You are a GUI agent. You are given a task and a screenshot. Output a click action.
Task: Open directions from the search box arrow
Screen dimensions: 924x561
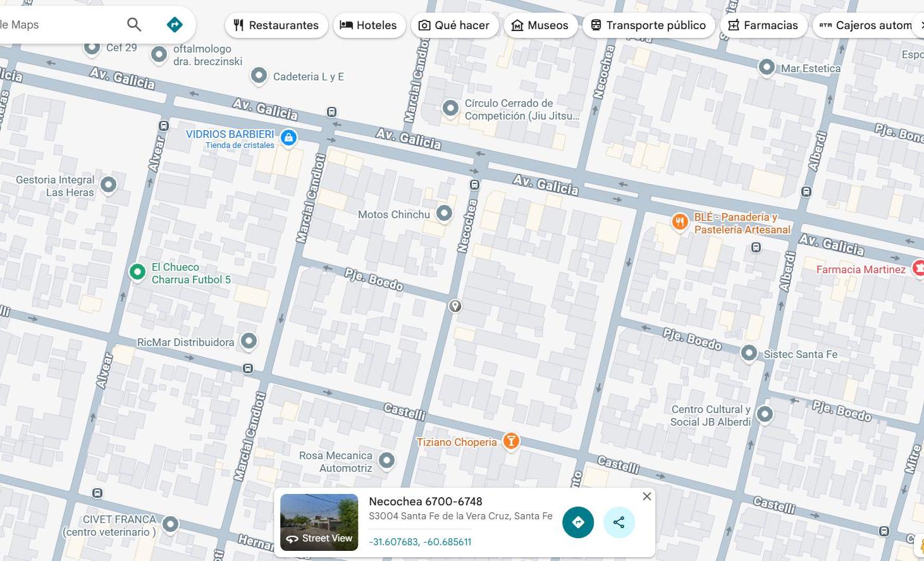175,25
